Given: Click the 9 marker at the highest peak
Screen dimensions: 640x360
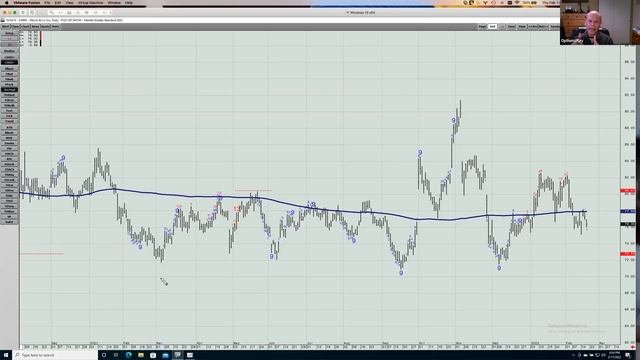Looking at the screenshot, I should coord(453,120).
